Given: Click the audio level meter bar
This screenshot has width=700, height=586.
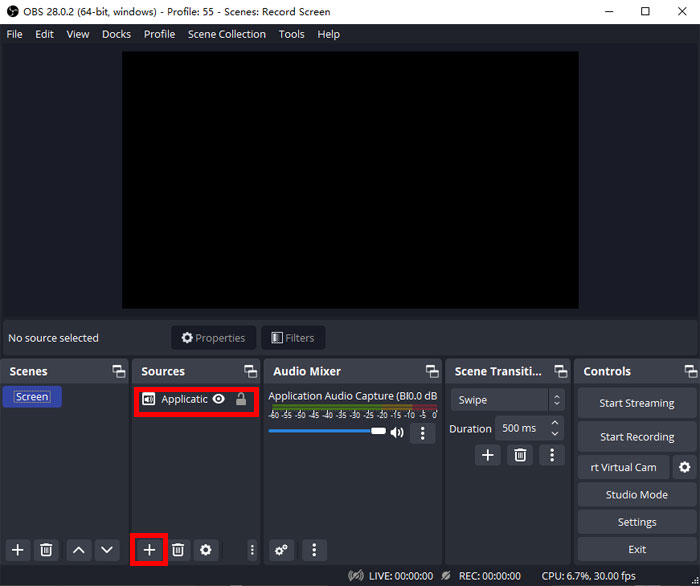Looking at the screenshot, I should point(354,407).
